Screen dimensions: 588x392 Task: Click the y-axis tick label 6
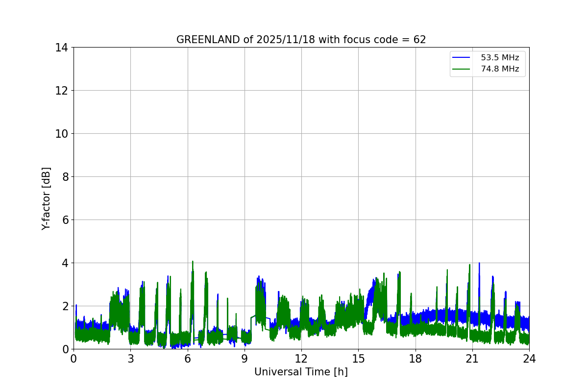tap(65, 220)
